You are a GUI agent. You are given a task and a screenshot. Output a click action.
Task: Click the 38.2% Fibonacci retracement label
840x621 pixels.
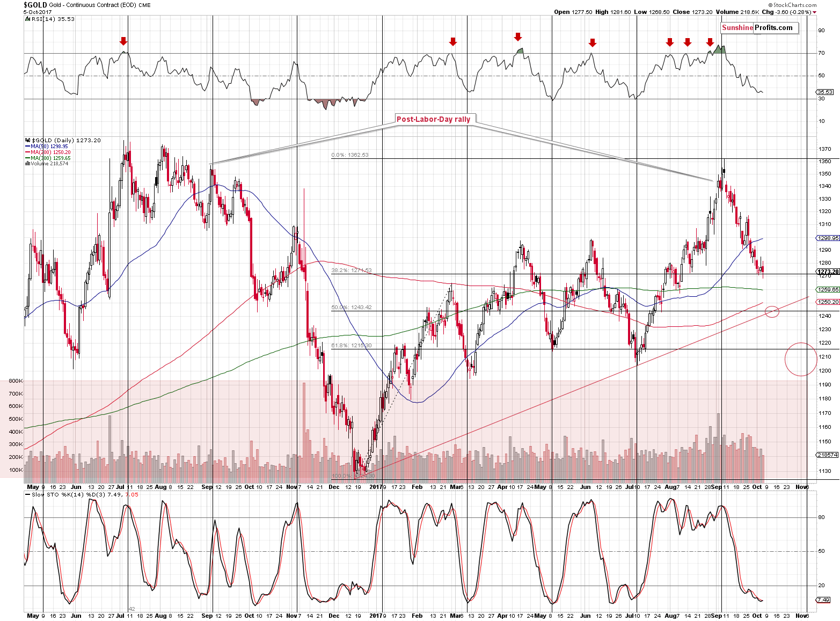click(351, 271)
